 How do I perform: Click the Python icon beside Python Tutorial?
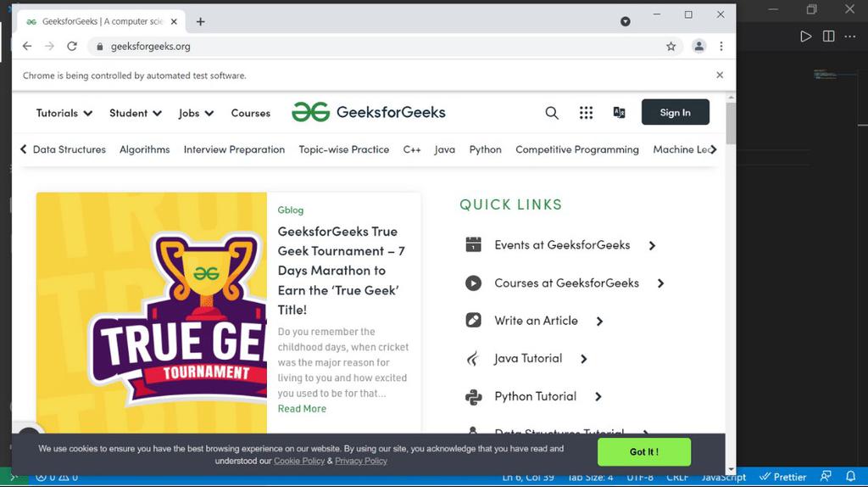coord(473,397)
